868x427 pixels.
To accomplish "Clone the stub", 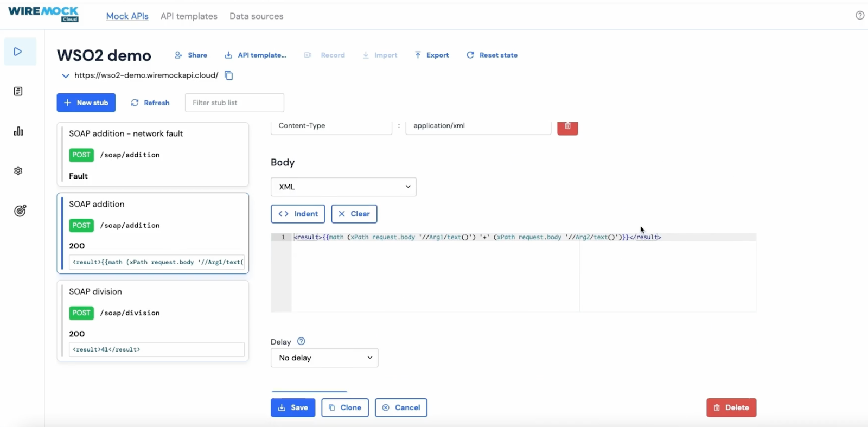I will pyautogui.click(x=345, y=407).
